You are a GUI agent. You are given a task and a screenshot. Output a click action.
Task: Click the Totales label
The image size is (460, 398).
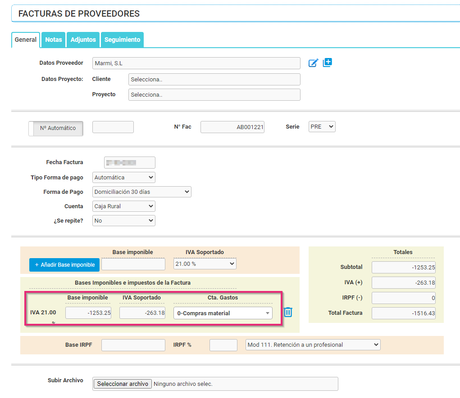tap(403, 252)
